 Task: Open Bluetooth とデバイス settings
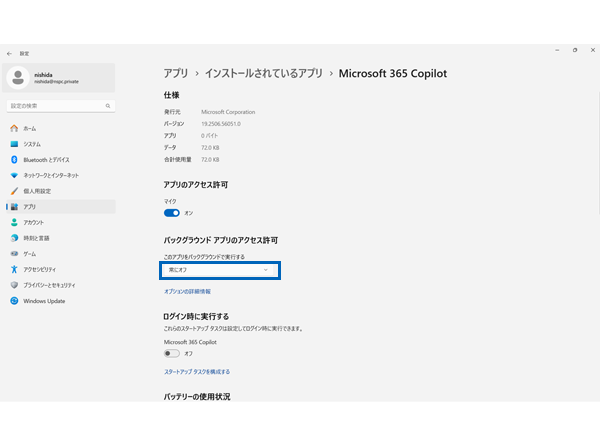61,160
